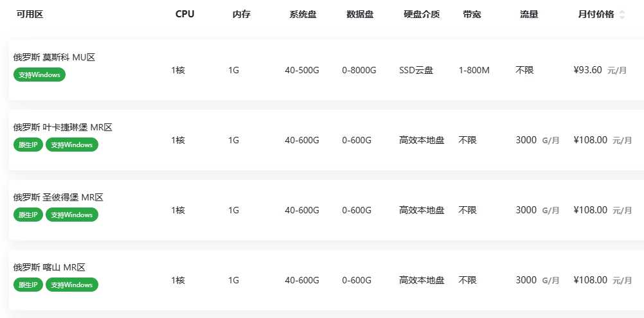The width and height of the screenshot is (644, 318).
Task: Click 原生IP badge in 圣彼得堡 row
Action: [x=28, y=215]
